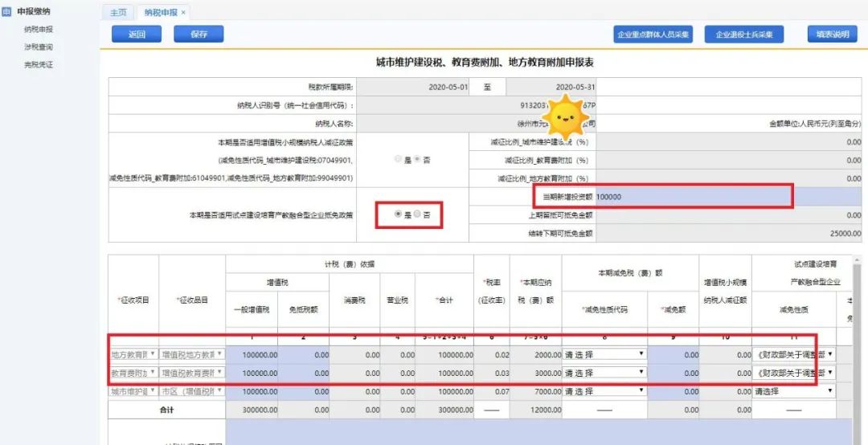
Task: Choose 否 for 小规模纳税人减征政策
Action: (417, 159)
